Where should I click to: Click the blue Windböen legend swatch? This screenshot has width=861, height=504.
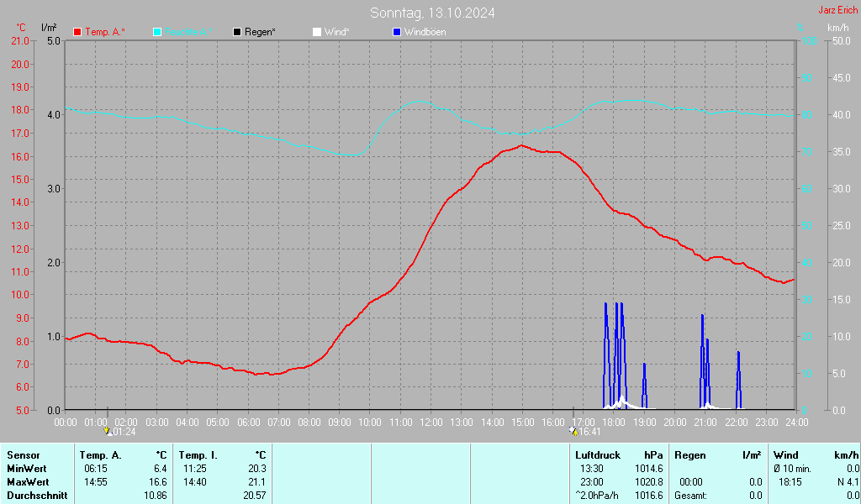[x=397, y=32]
